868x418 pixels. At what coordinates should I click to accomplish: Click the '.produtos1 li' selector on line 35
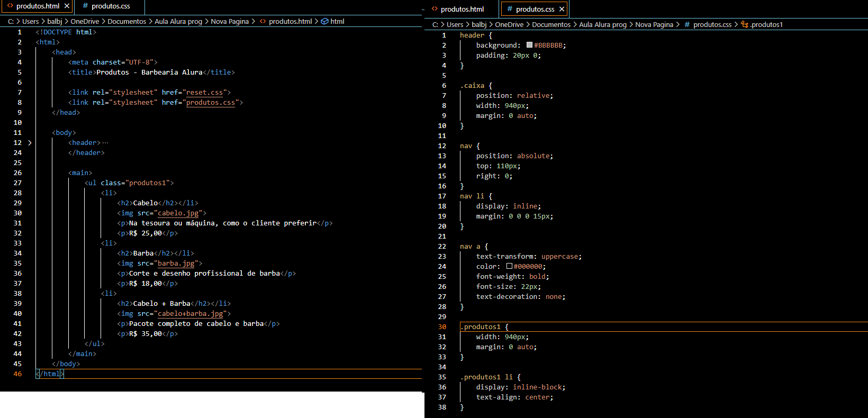tap(486, 377)
